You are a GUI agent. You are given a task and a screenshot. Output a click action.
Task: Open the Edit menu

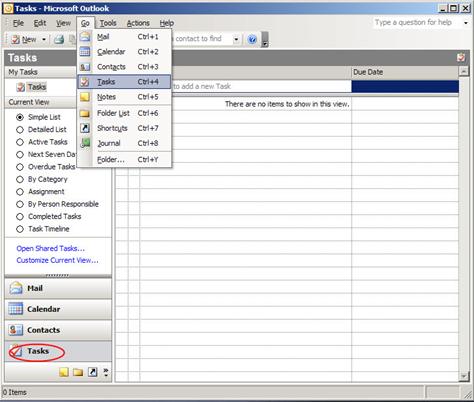[x=40, y=23]
